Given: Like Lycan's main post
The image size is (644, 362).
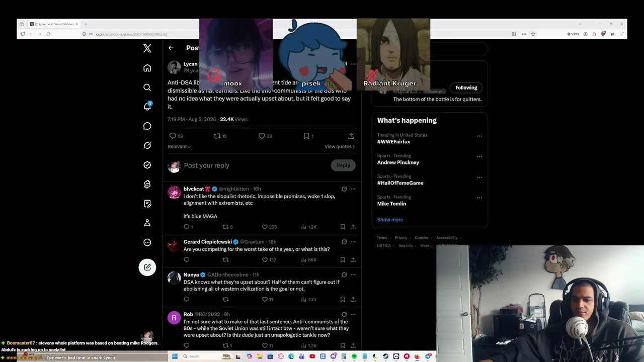Looking at the screenshot, I should coord(265,136).
